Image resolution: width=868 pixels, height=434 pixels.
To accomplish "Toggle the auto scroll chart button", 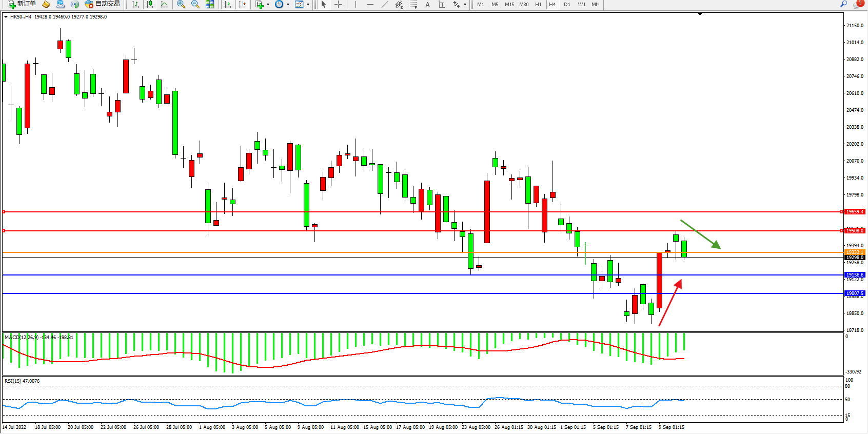I will (228, 4).
